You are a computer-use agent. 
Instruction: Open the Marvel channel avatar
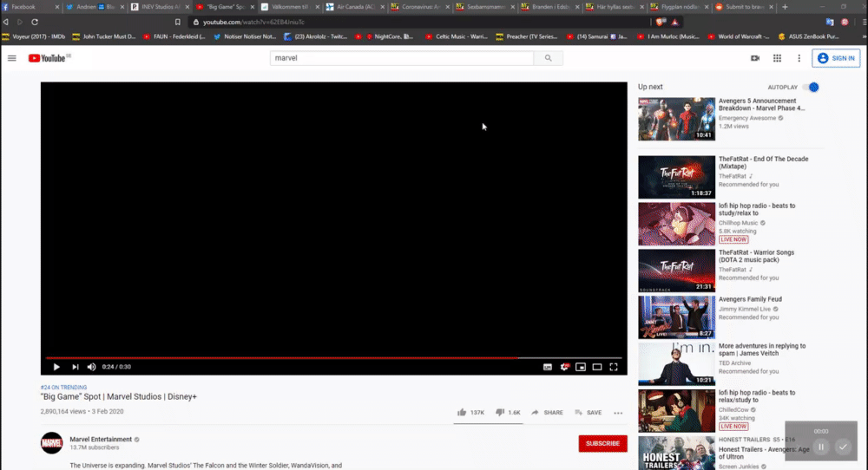tap(51, 443)
